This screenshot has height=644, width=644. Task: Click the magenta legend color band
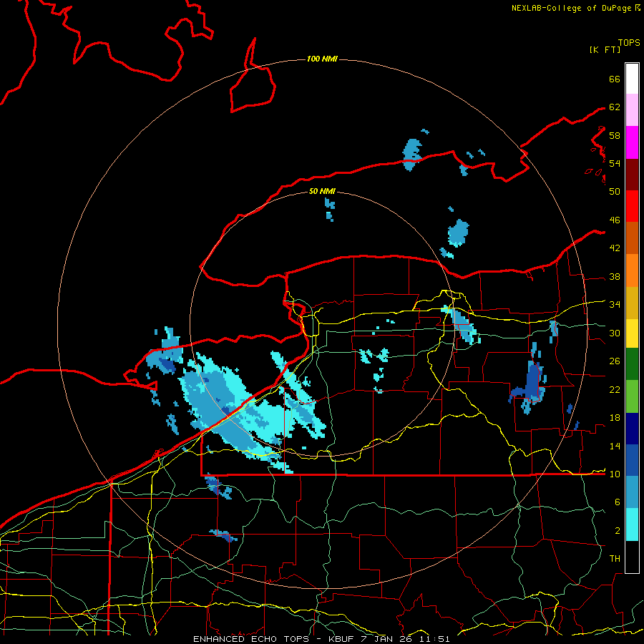[632, 142]
